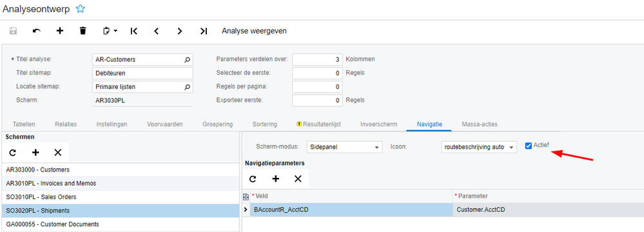Toggle the Actief checkbox

[529, 146]
